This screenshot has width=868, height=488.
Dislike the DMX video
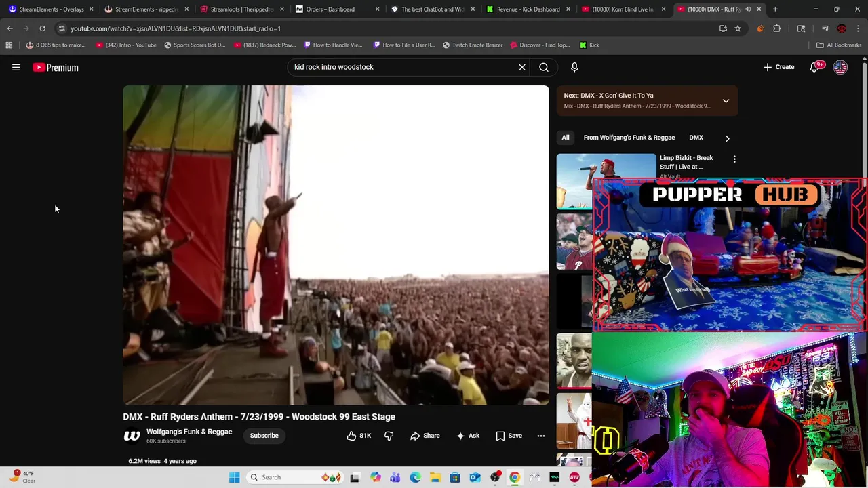point(389,436)
